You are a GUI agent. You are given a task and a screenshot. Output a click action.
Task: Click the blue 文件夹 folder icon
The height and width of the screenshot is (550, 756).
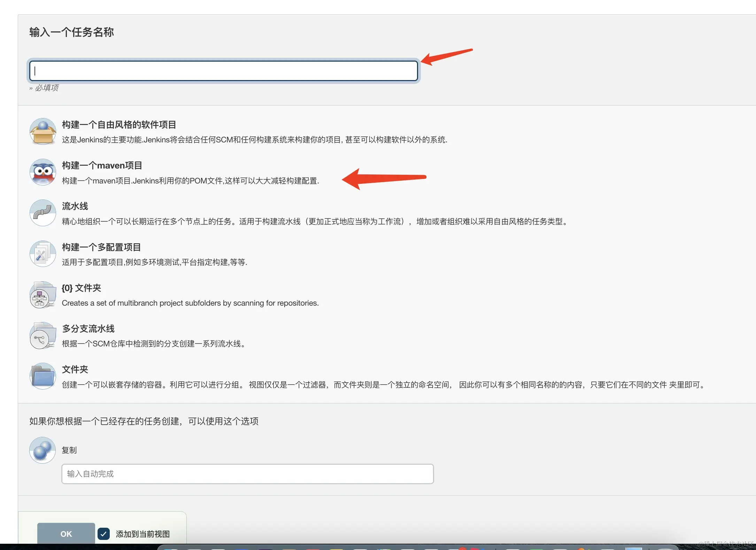(43, 376)
